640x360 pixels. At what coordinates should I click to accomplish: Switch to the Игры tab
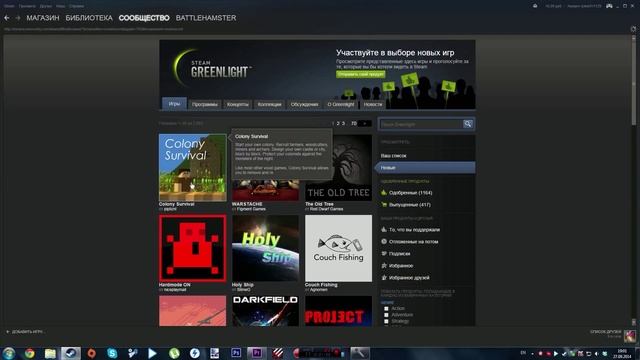(174, 104)
